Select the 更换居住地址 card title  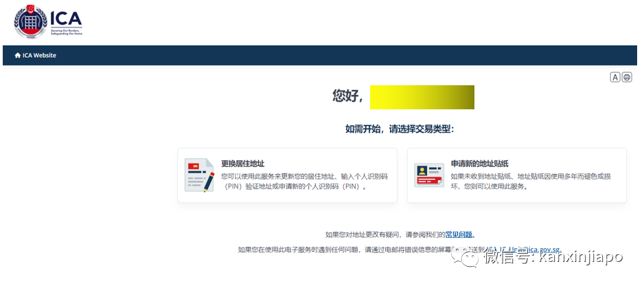point(242,164)
